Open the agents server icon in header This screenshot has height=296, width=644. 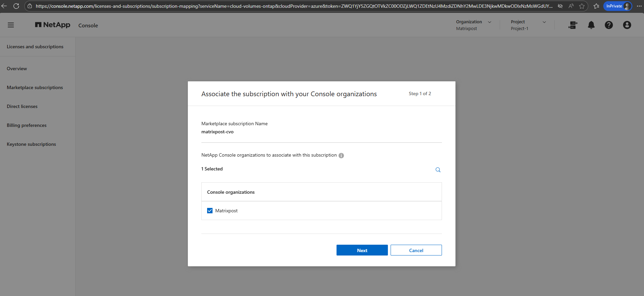click(573, 25)
